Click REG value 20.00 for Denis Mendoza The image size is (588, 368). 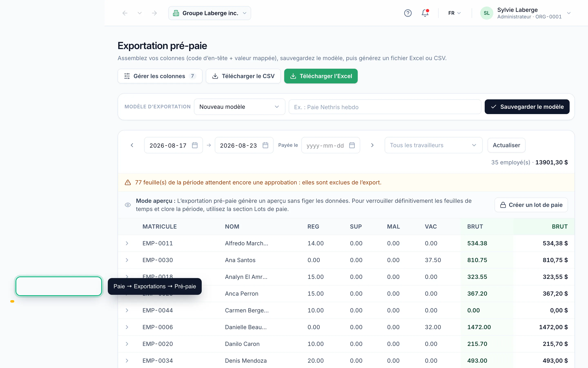pos(315,361)
